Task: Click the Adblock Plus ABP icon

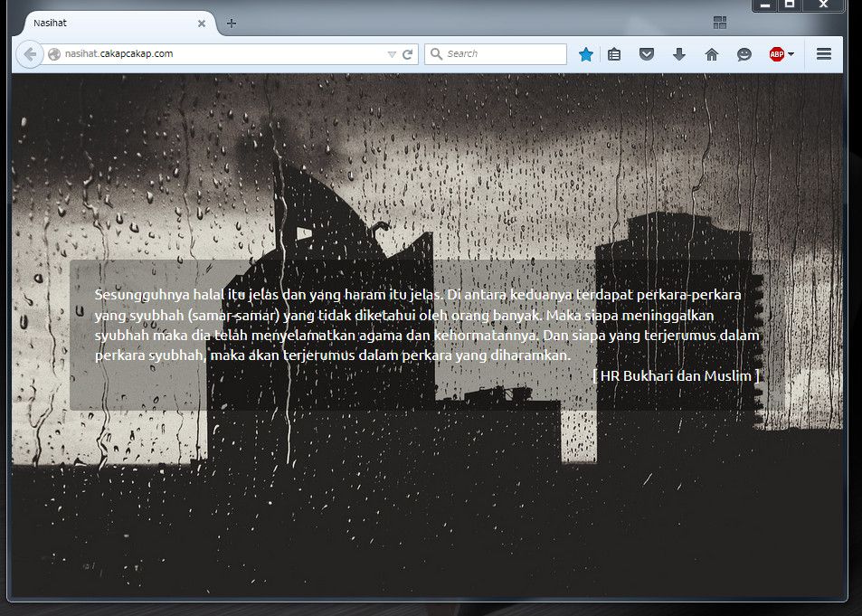Action: click(775, 54)
